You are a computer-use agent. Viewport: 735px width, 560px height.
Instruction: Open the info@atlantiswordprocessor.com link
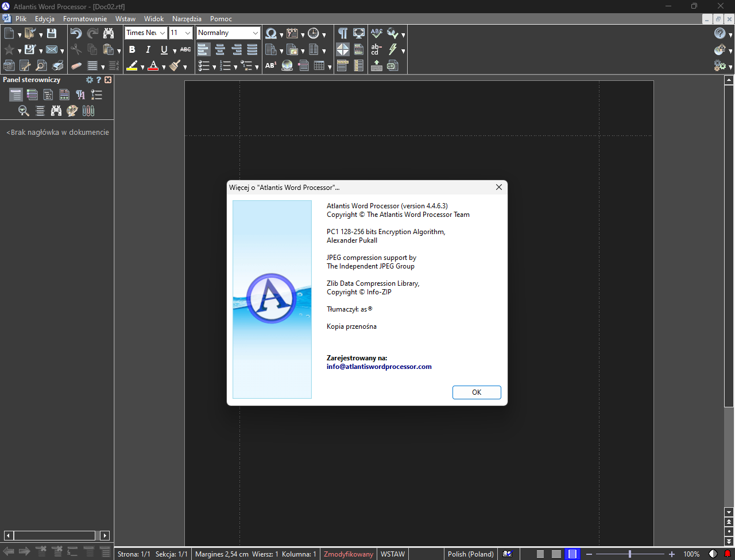[379, 367]
